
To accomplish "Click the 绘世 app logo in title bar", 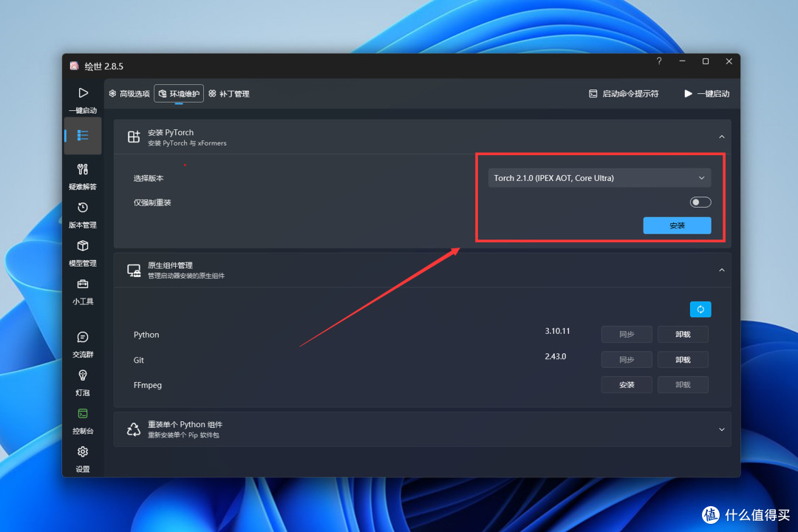I will (x=75, y=66).
